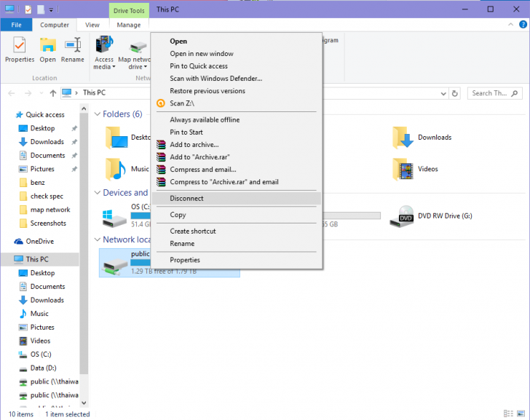Switch to Details view icon in status bar
Image resolution: width=530 pixels, height=420 pixels.
(508, 413)
